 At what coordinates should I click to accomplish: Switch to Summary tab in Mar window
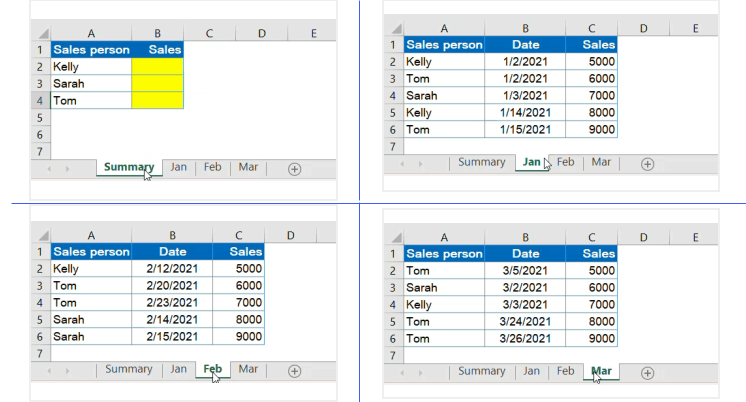click(x=481, y=371)
